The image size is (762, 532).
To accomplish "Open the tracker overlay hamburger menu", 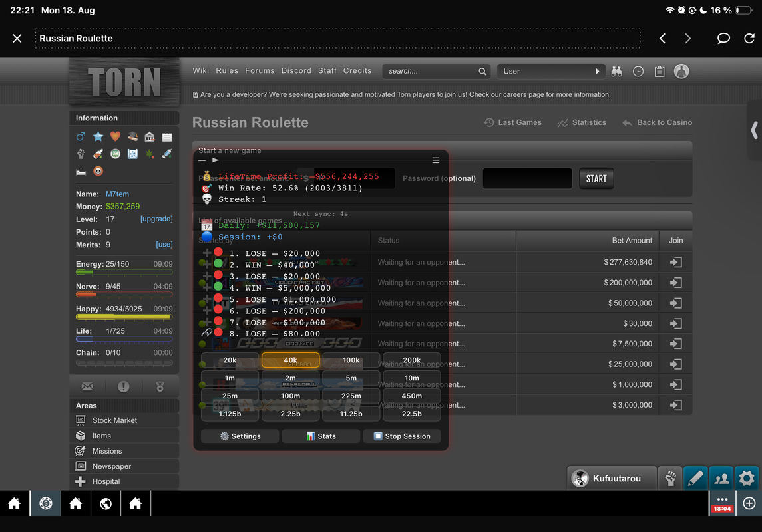I will coord(436,160).
